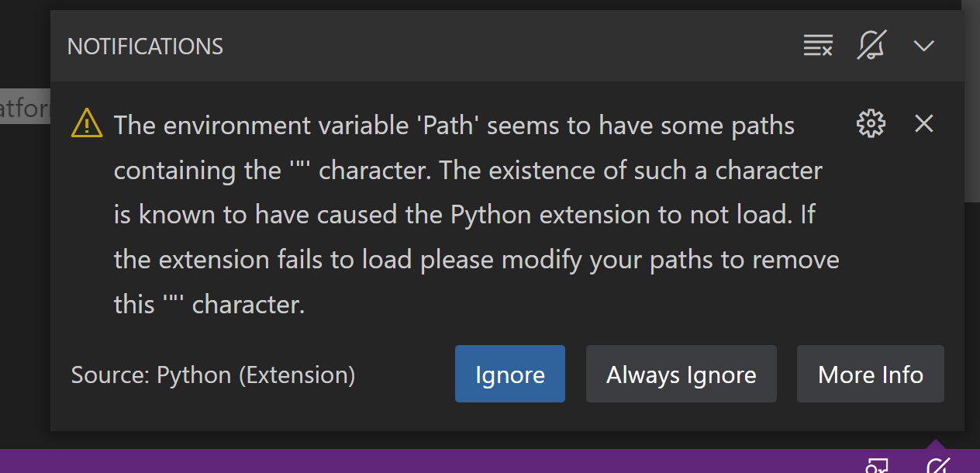This screenshot has width=980, height=473.
Task: Click the Ignore button
Action: point(510,375)
